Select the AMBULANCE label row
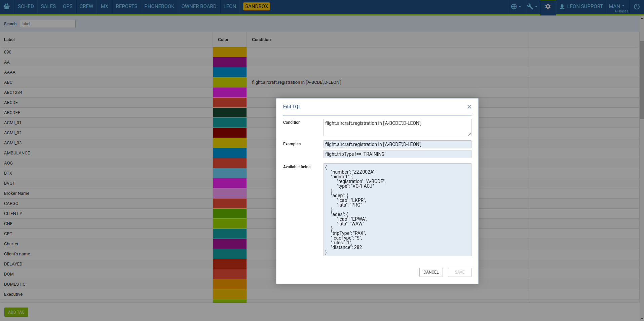Image resolution: width=644 pixels, height=321 pixels. click(106, 153)
